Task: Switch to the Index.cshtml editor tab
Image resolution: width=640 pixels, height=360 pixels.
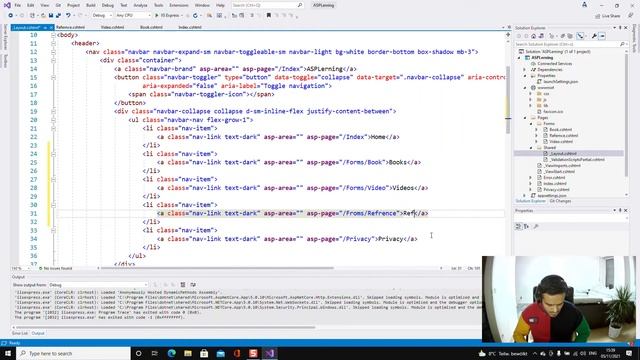Action: (x=190, y=27)
